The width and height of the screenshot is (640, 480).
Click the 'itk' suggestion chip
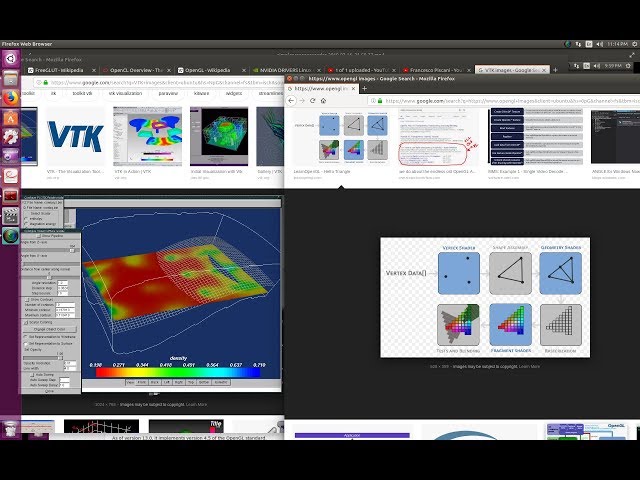tap(53, 93)
